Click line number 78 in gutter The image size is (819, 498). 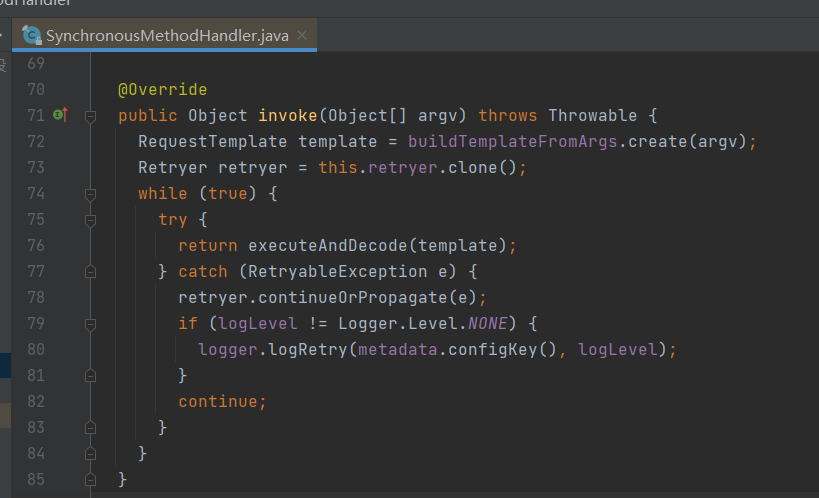36,298
